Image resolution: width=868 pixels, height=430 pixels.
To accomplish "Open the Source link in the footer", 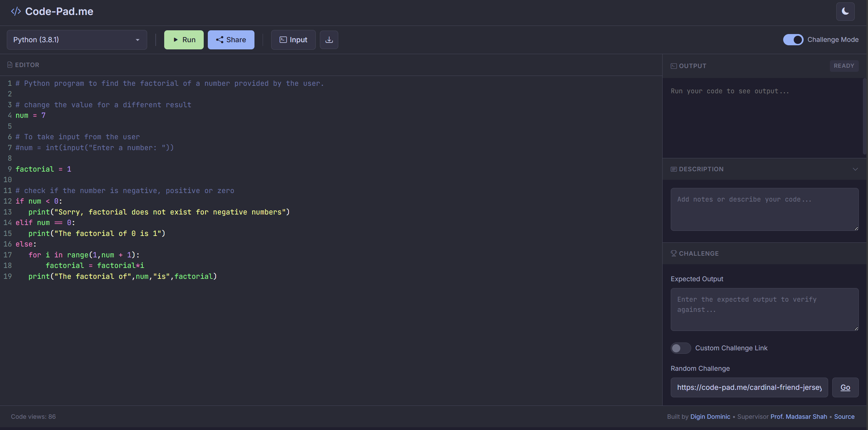I will point(844,416).
